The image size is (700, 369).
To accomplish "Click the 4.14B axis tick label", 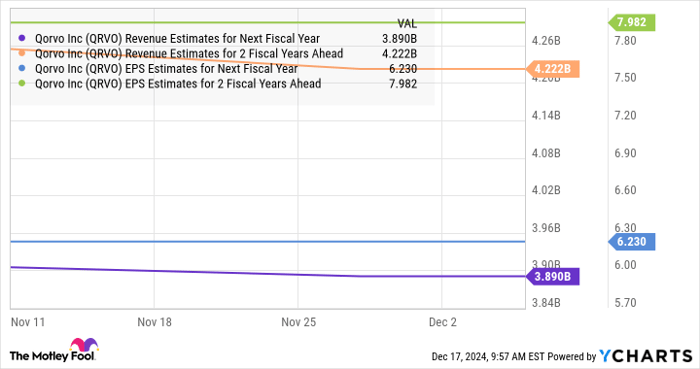I will coord(546,116).
